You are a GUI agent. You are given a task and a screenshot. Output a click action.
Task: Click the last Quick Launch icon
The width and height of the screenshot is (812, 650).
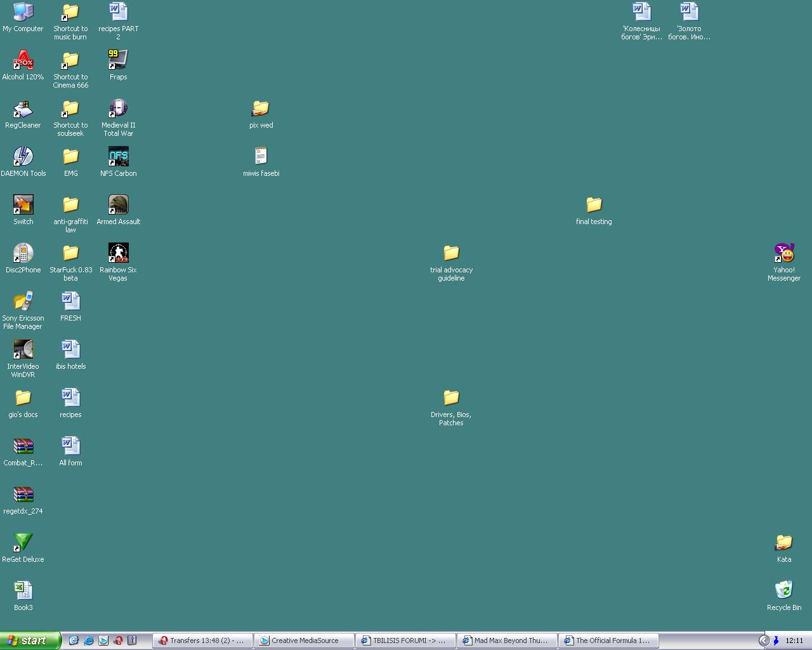pos(132,640)
